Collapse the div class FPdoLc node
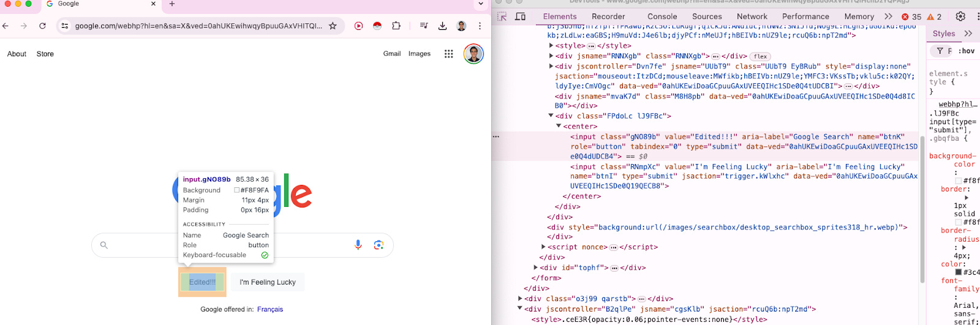The height and width of the screenshot is (325, 980). pyautogui.click(x=551, y=116)
